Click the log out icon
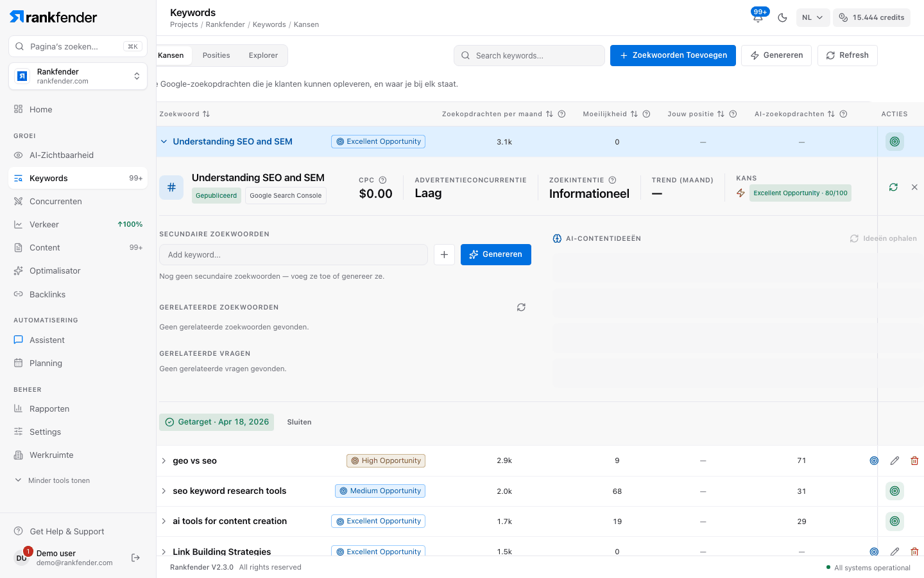This screenshot has width=924, height=578. click(x=135, y=558)
